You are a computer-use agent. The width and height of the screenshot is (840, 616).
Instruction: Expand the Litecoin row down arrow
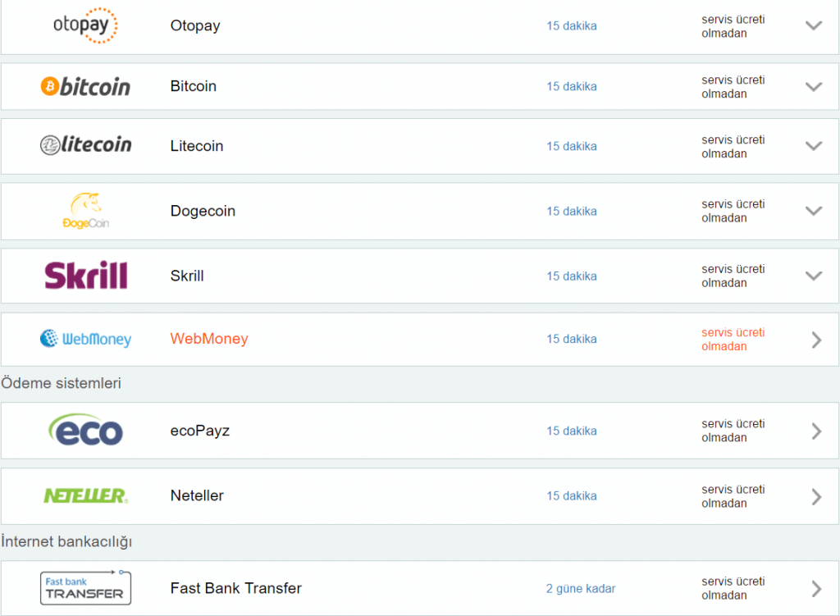[813, 146]
